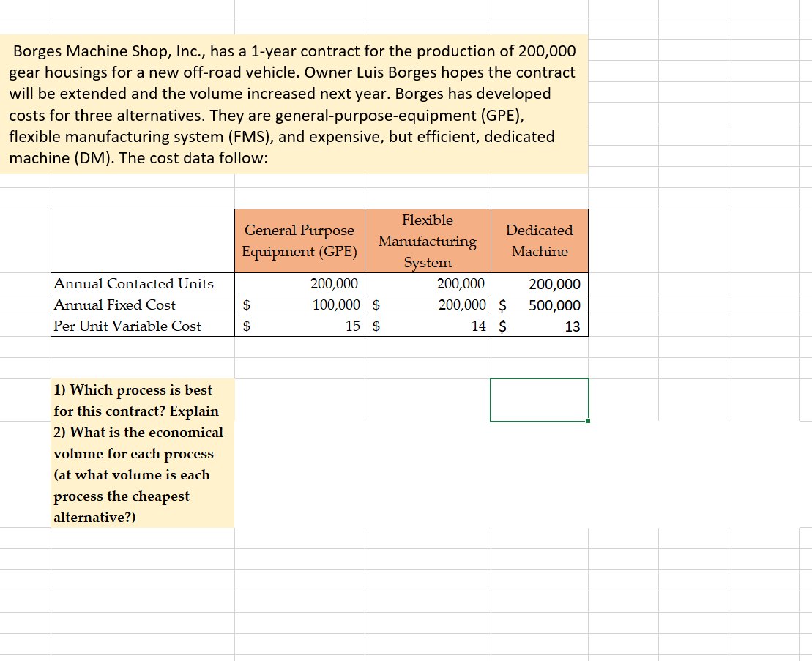Select Dedicated Machine variable cost 13
Viewport: 812px width, 661px height.
540,326
